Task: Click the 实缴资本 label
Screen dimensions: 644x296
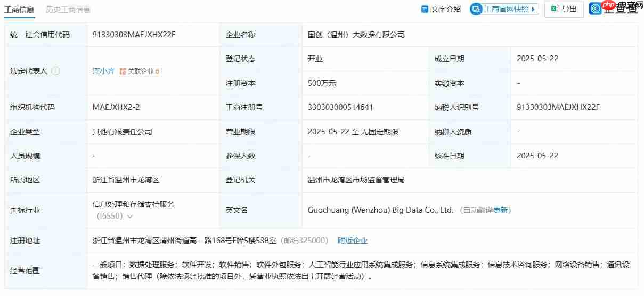Action: 449,83
